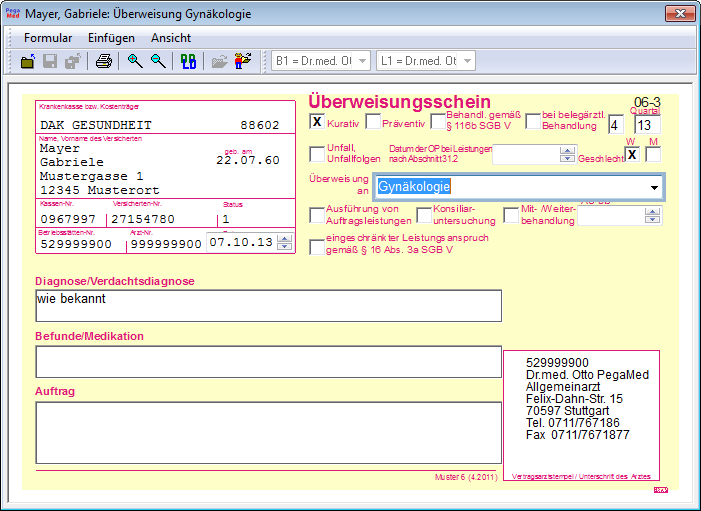Open the Einfügen menu
Screen dimensions: 701x511
pyautogui.click(x=111, y=37)
